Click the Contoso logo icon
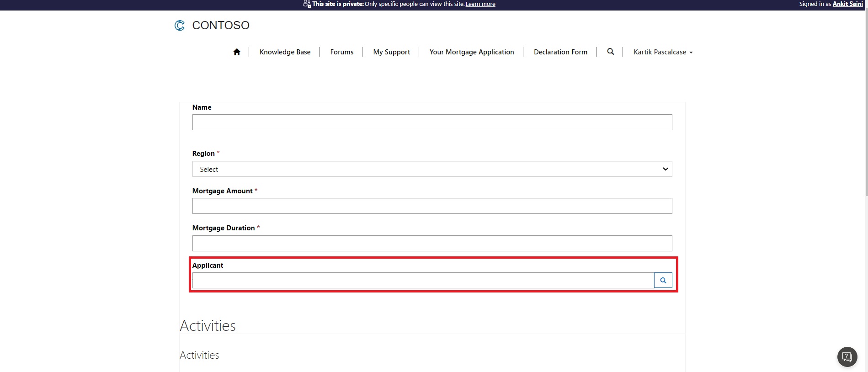Image resolution: width=868 pixels, height=372 pixels. (x=180, y=26)
